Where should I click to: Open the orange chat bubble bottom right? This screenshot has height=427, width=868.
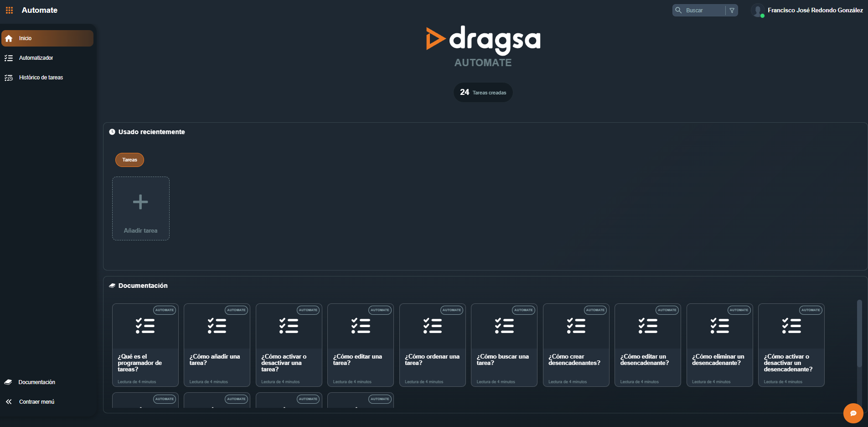[853, 413]
